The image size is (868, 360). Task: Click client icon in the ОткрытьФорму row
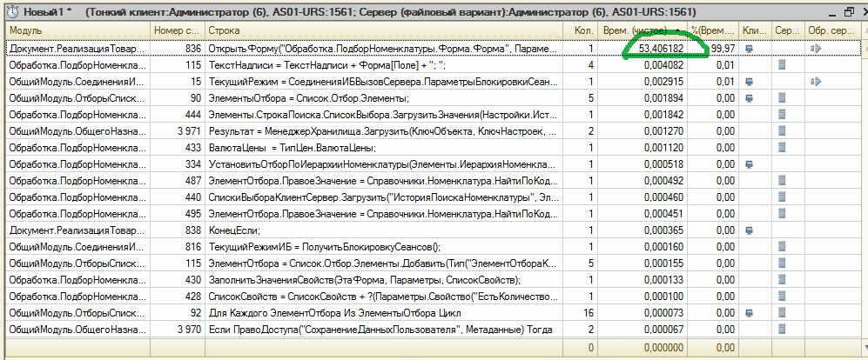[x=750, y=49]
